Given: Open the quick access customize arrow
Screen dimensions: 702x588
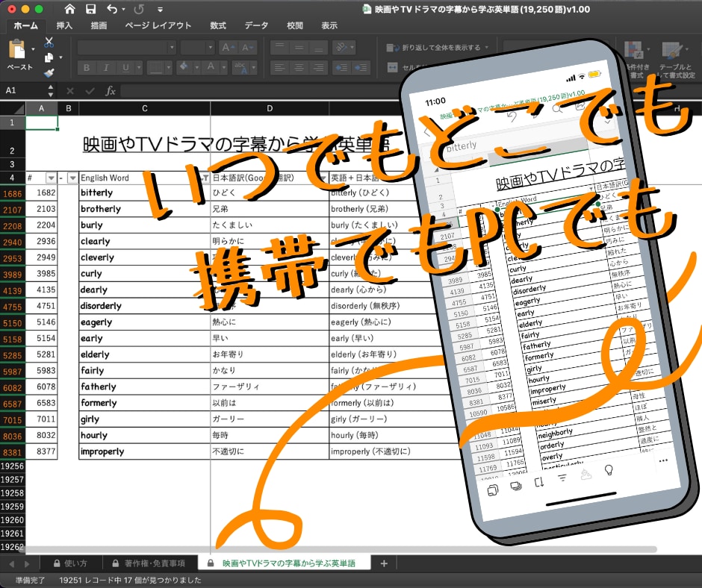Looking at the screenshot, I should click(x=161, y=10).
